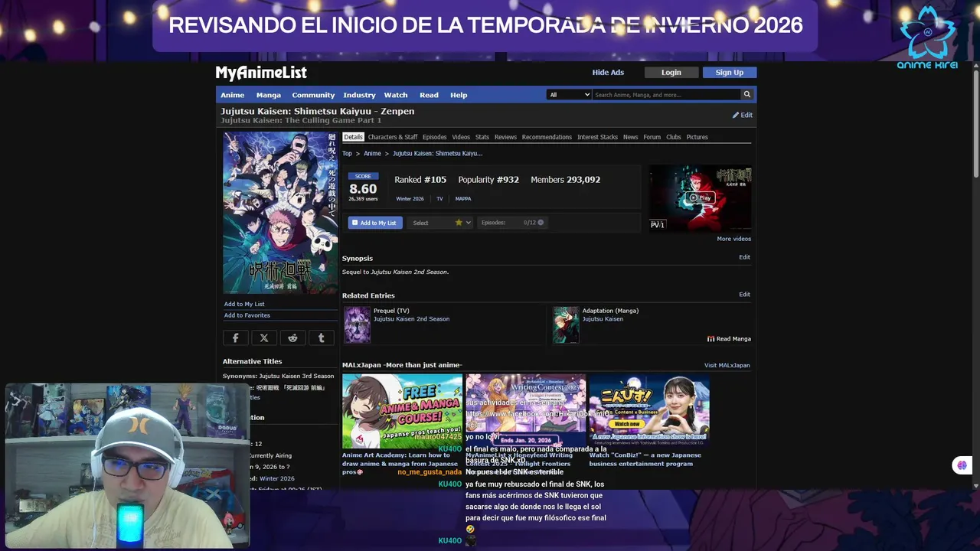Click the Ranked #105 text

click(420, 180)
